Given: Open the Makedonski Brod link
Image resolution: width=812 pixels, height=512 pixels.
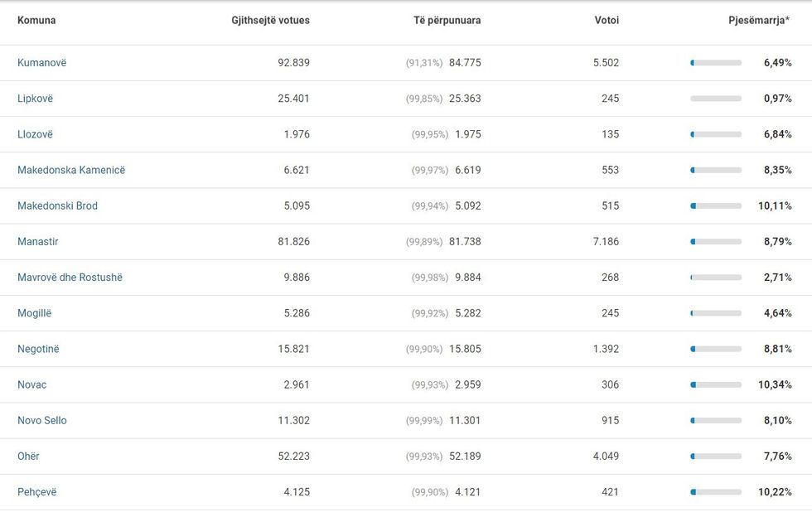Looking at the screenshot, I should (57, 205).
